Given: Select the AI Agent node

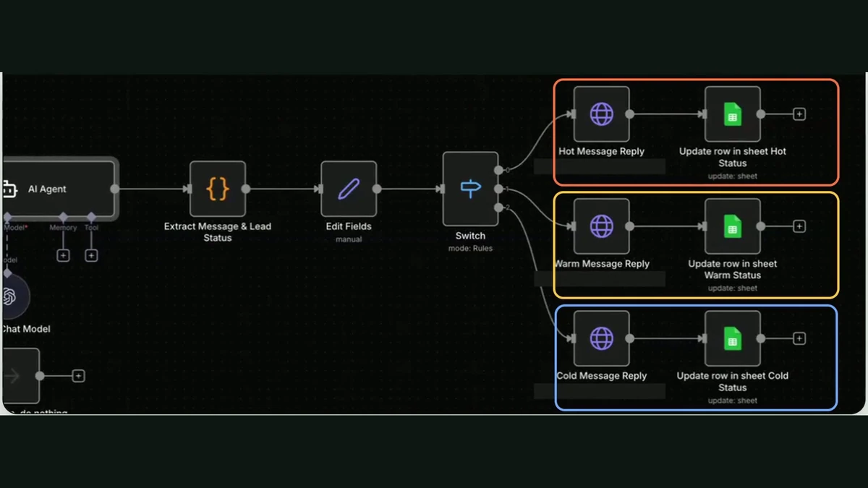Looking at the screenshot, I should [59, 189].
